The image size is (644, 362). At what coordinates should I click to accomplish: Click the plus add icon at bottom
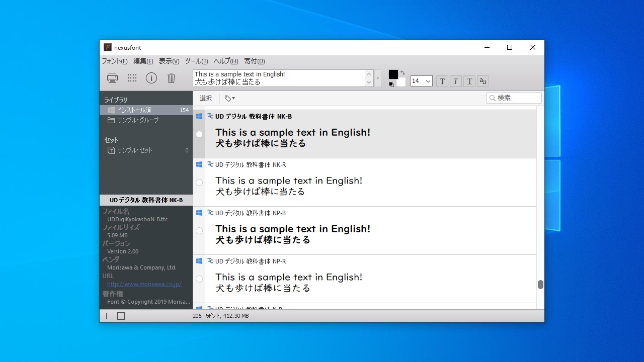pyautogui.click(x=107, y=316)
